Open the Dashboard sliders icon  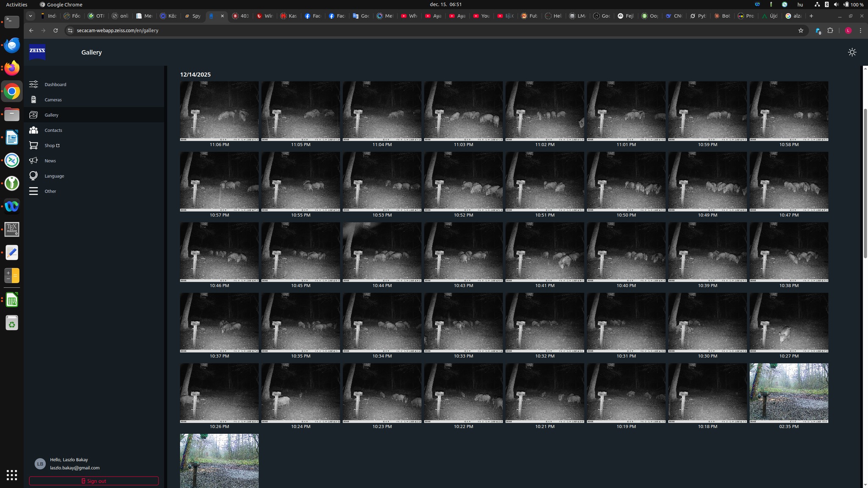(33, 84)
